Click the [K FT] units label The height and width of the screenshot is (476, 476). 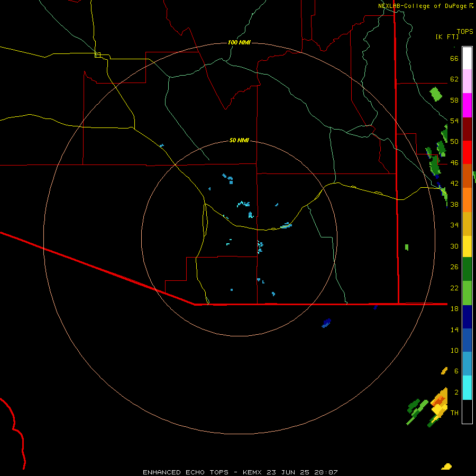click(447, 36)
